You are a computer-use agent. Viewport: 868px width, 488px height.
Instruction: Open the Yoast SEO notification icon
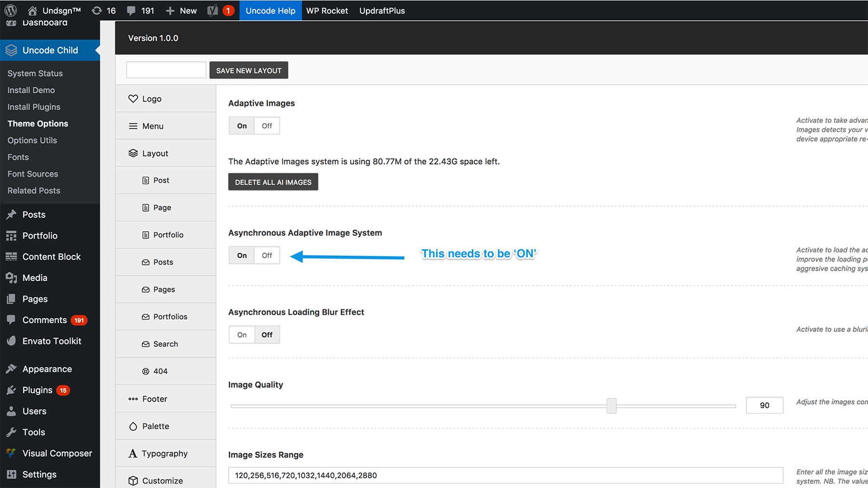coord(213,11)
